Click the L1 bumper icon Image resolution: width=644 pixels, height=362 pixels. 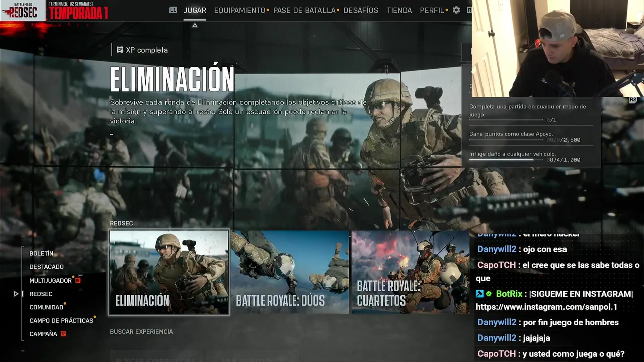tap(173, 10)
